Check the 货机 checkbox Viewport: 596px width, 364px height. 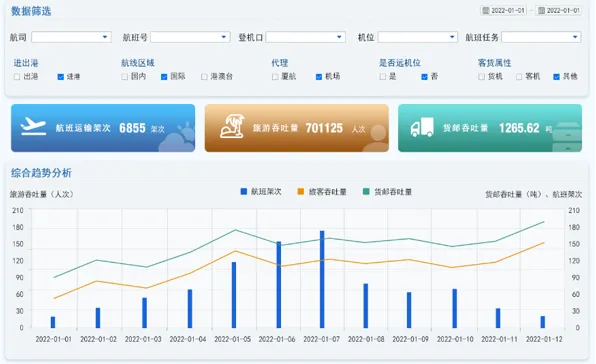[x=482, y=77]
